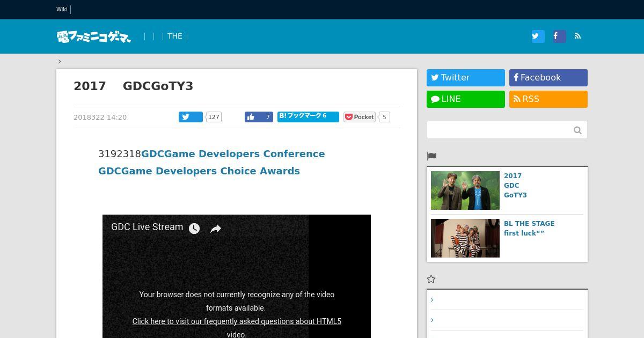Click the article tweet share button
The image size is (644, 338).
(x=191, y=117)
